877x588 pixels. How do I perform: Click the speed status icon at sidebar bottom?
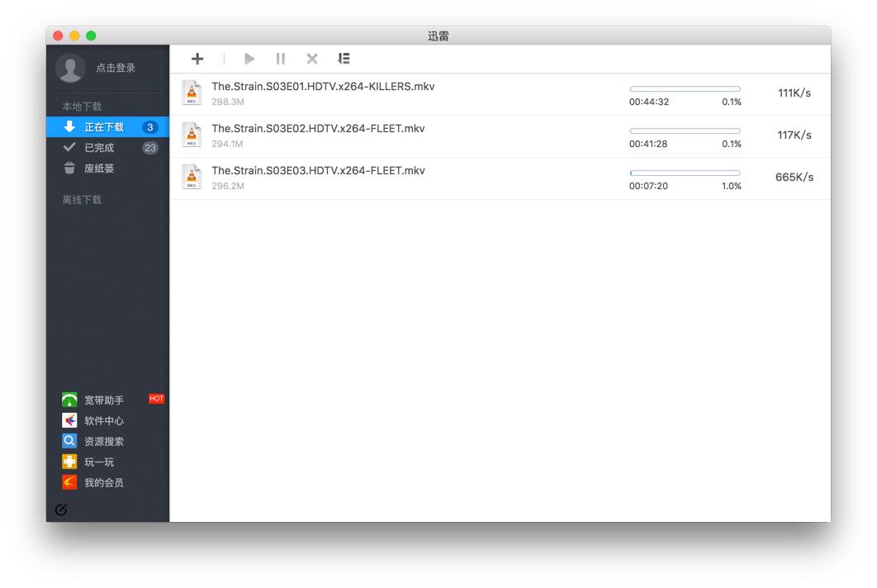click(62, 510)
